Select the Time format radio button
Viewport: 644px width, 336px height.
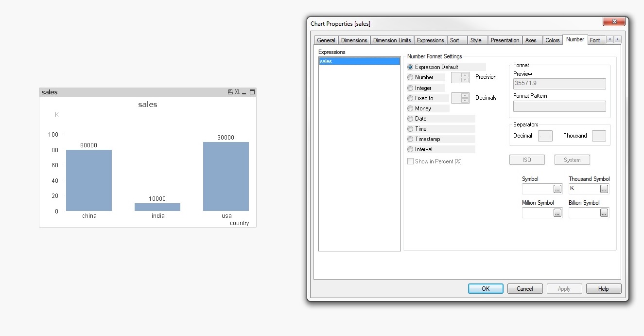410,129
